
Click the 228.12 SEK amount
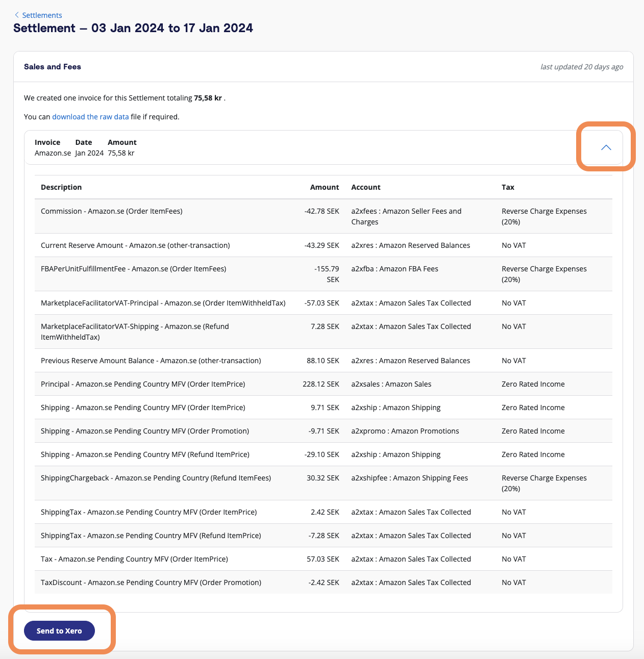pos(320,384)
